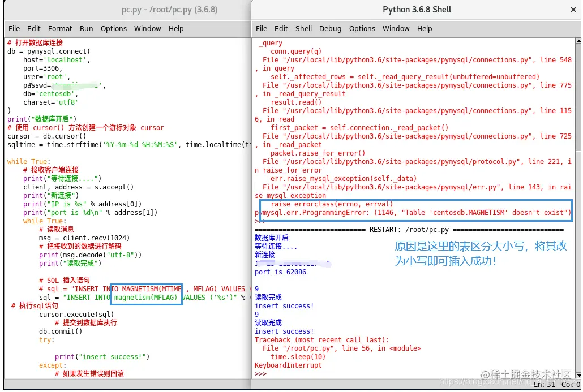This screenshot has height=392, width=583.
Task: Open the Help menu in pc.py editor
Action: (x=176, y=29)
